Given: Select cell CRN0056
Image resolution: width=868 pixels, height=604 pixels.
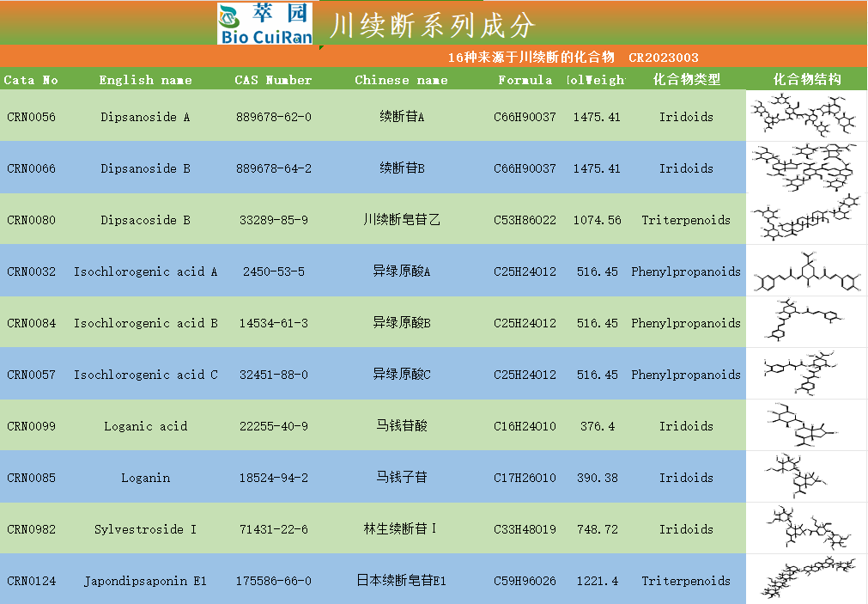Looking at the screenshot, I should [x=32, y=117].
